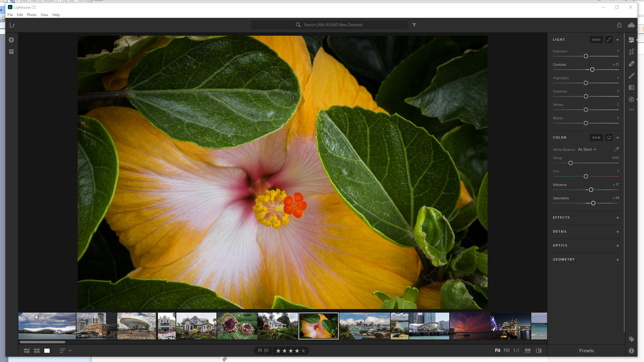Switch to Square Grid view

pos(37,351)
